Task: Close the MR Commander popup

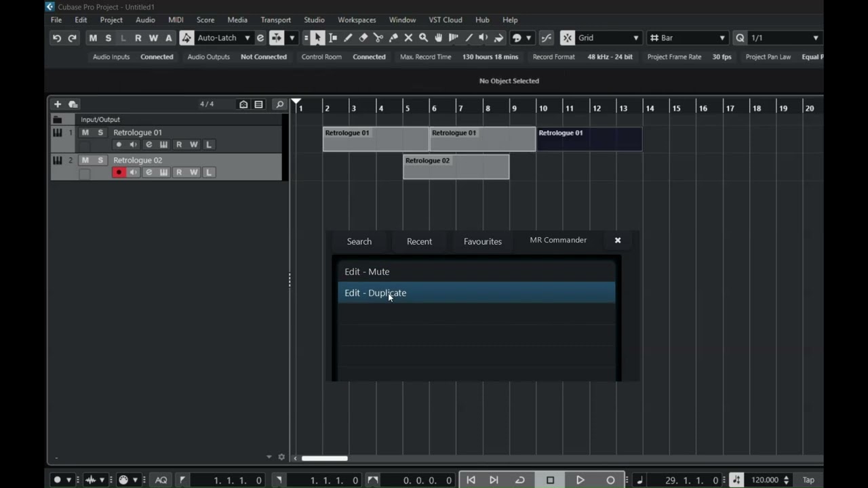Action: (618, 240)
